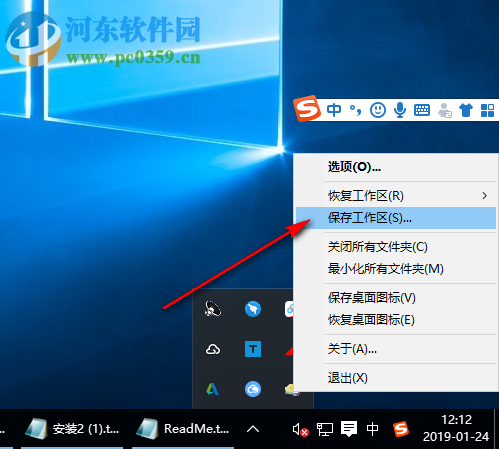Click the user account icon on Sogou bar
This screenshot has width=499, height=449.
pos(444,110)
